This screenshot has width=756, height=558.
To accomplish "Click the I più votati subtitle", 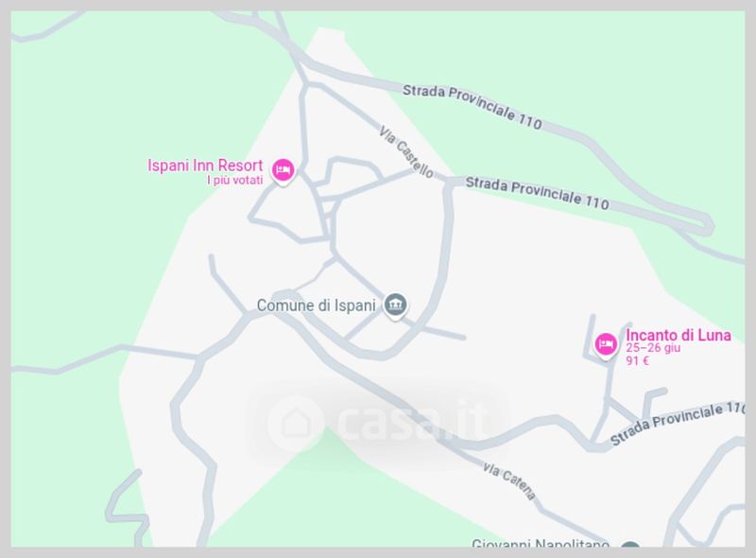I will pos(234,180).
